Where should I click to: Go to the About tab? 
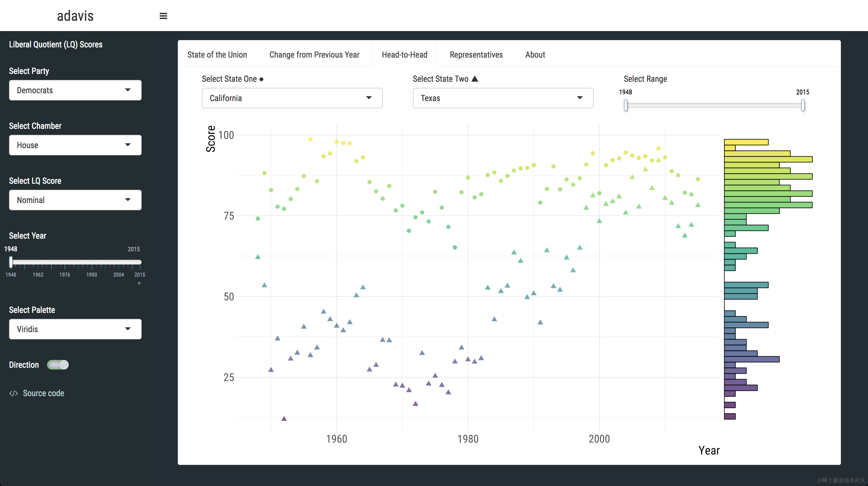[x=535, y=55]
